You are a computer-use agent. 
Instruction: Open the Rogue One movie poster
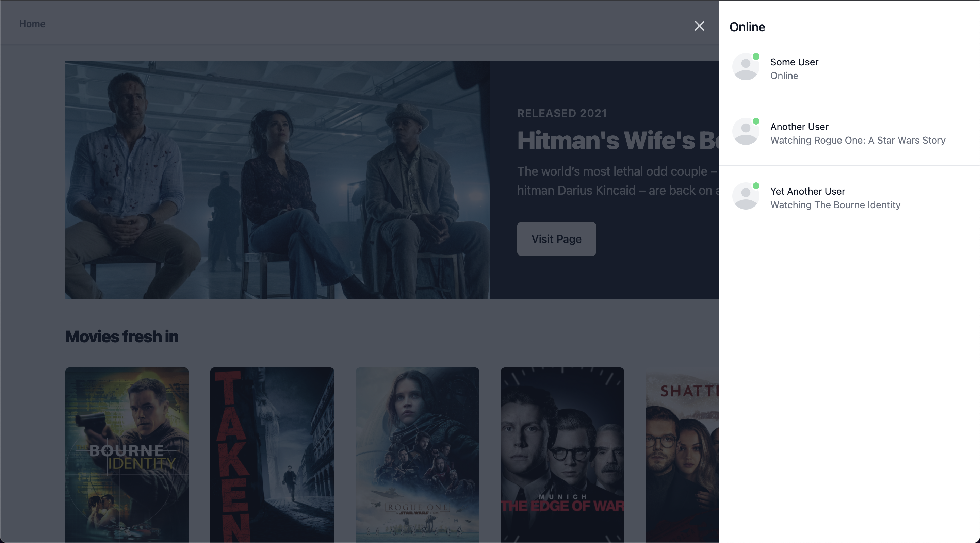pos(417,455)
